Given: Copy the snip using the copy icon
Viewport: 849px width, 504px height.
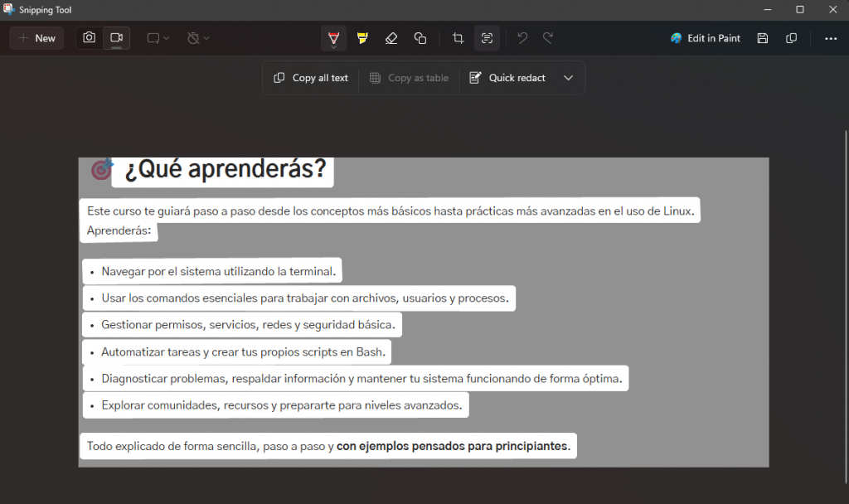Looking at the screenshot, I should coord(792,38).
